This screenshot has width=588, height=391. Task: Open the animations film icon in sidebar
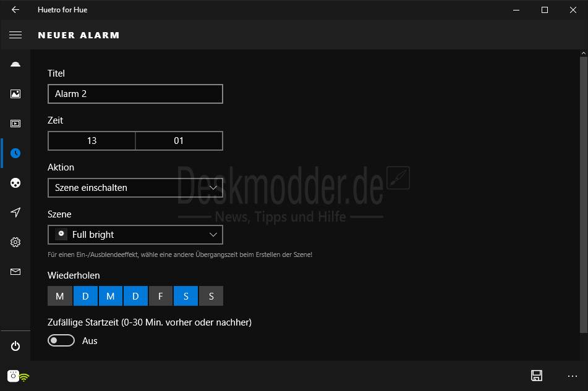[x=15, y=124]
